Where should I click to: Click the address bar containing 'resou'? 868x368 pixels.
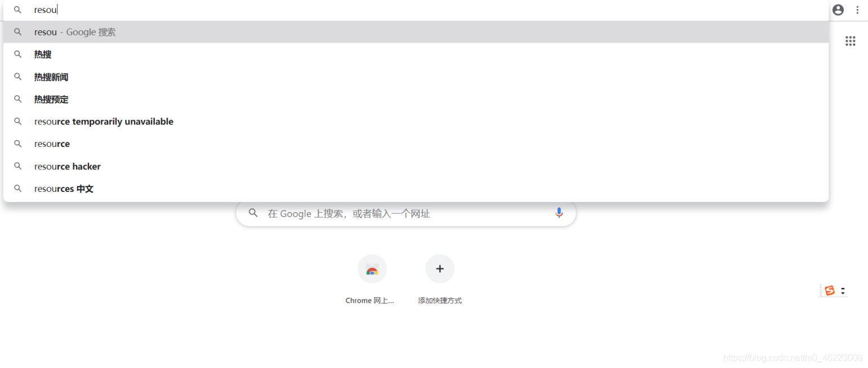click(x=416, y=10)
